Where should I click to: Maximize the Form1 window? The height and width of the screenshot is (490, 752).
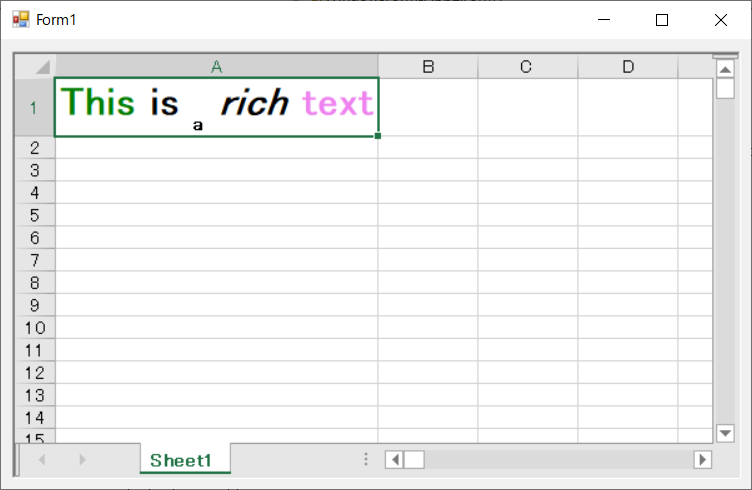661,20
